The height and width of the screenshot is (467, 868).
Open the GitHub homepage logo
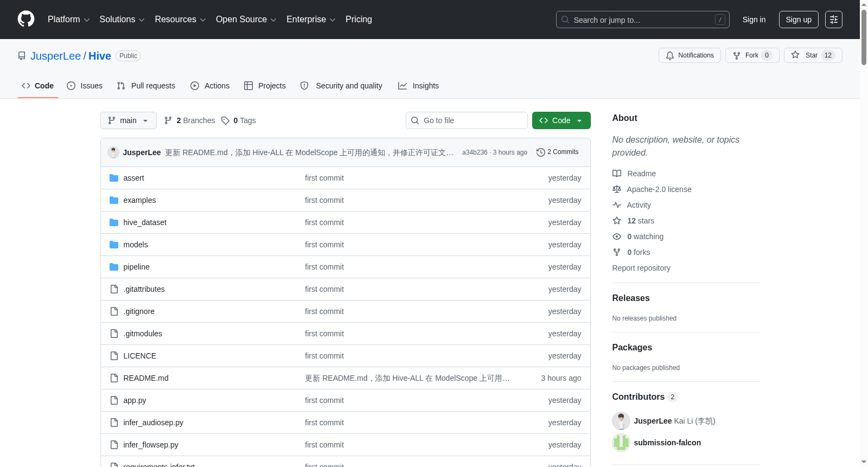point(26,20)
